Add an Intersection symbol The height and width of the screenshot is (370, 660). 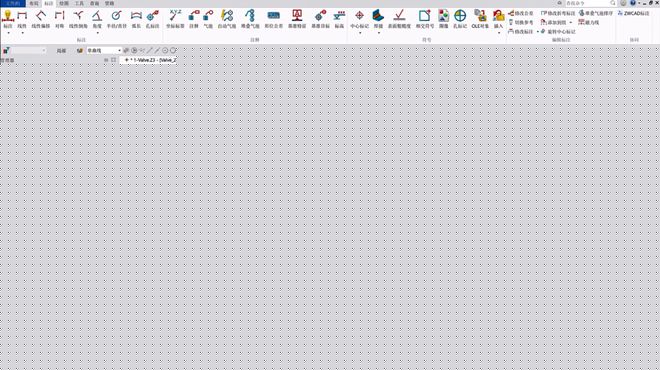[425, 19]
